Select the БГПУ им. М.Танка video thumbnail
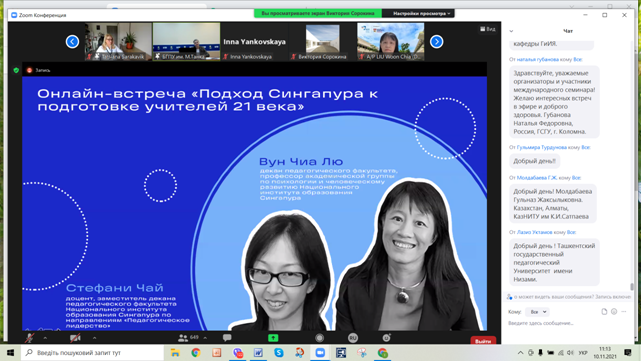The width and height of the screenshot is (642, 362). click(x=186, y=42)
